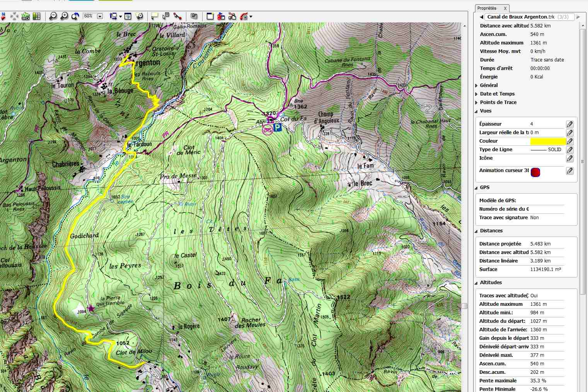Select the Propriétés tab
This screenshot has width=588, height=392.
click(487, 8)
